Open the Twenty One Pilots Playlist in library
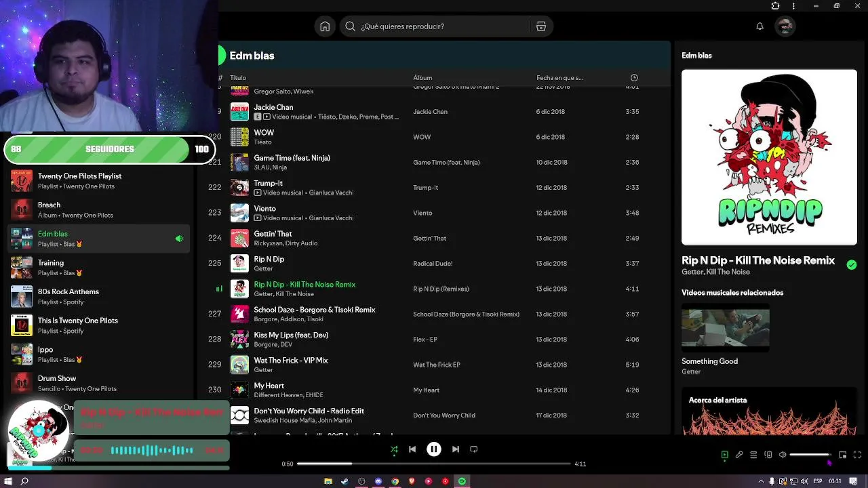The height and width of the screenshot is (488, 868). [x=98, y=181]
